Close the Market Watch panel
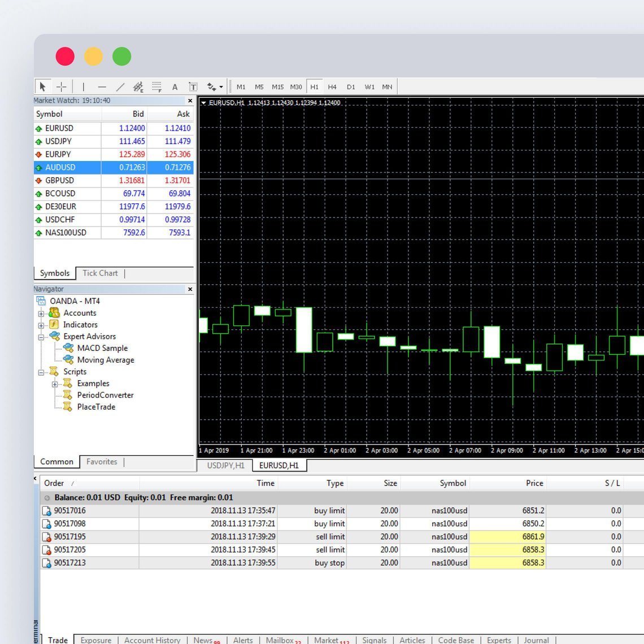 click(x=190, y=101)
